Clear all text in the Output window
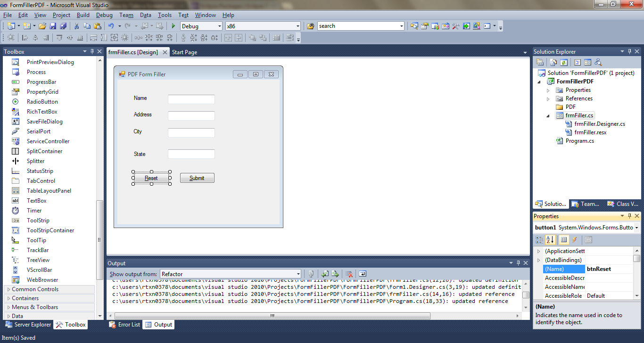 [349, 273]
